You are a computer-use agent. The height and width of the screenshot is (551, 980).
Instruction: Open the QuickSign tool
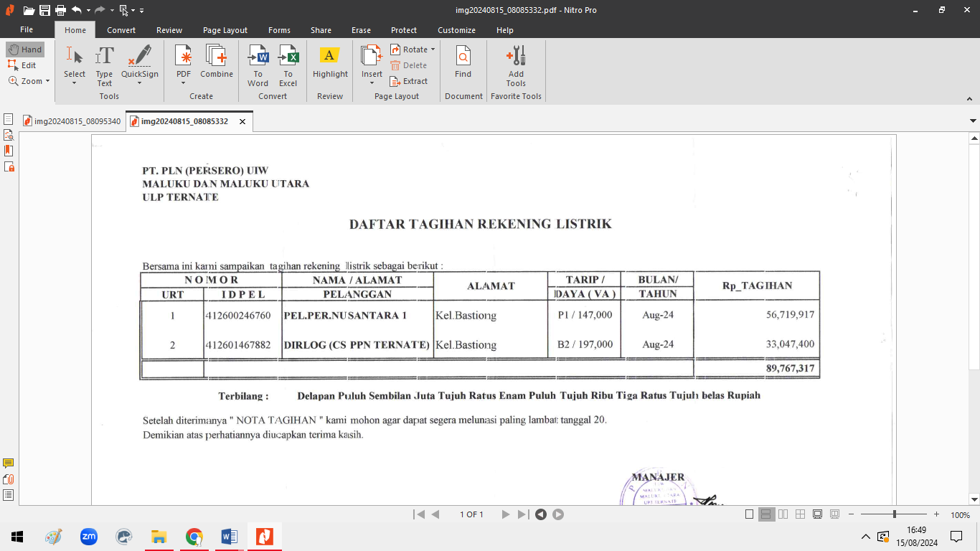pos(139,65)
